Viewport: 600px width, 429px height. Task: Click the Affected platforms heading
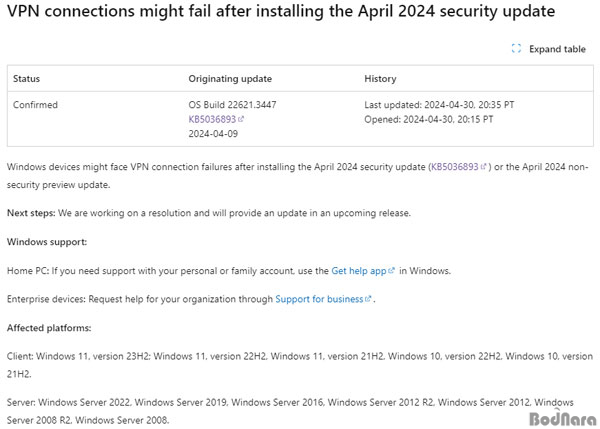pyautogui.click(x=49, y=328)
